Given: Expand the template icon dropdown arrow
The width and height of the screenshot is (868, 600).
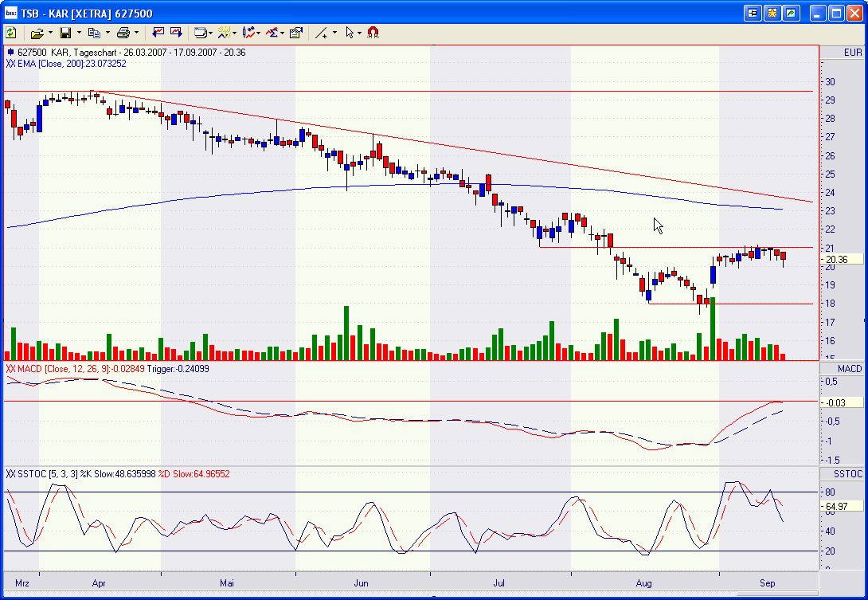Looking at the screenshot, I should (234, 33).
